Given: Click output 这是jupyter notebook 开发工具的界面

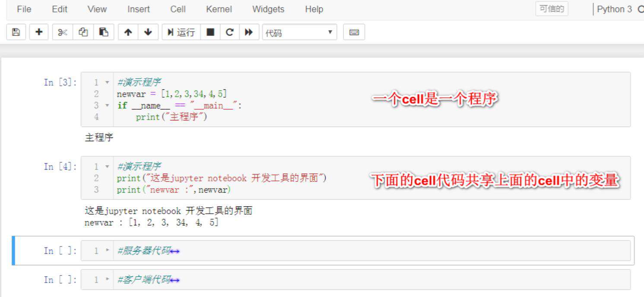Looking at the screenshot, I should [x=168, y=211].
